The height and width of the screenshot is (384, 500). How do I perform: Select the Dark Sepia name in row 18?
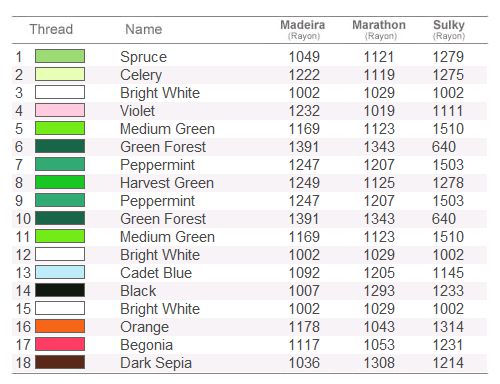coord(156,363)
